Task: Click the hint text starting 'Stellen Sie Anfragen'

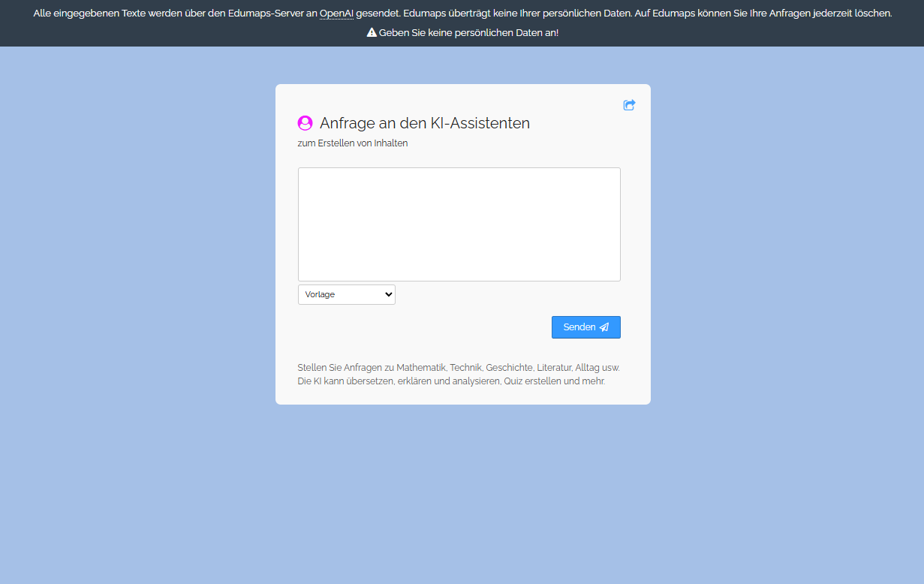Action: coord(458,368)
